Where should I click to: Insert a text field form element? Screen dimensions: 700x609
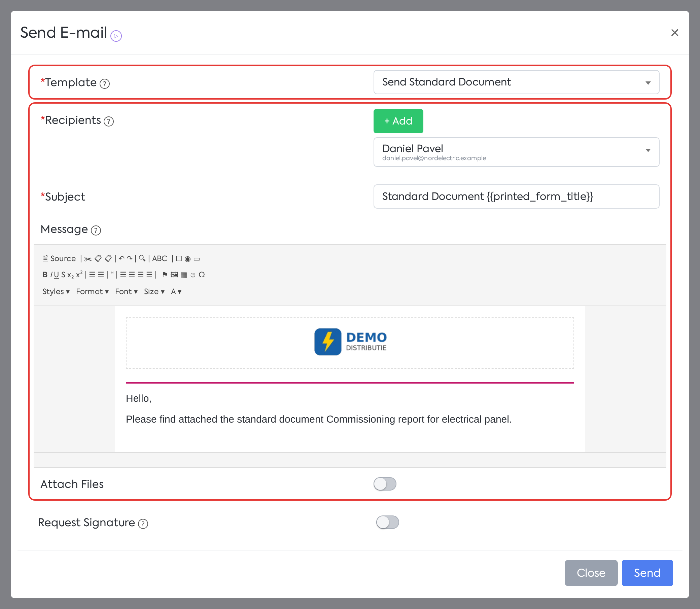(197, 259)
